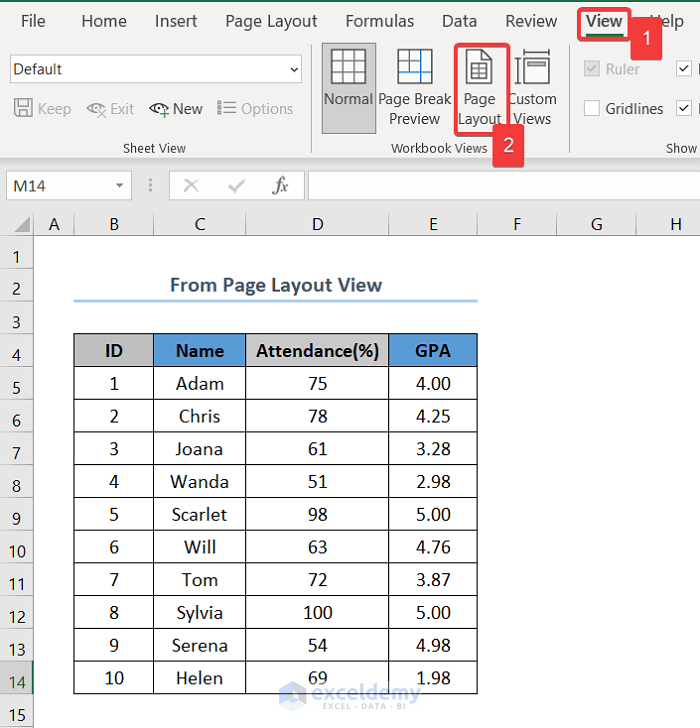700x728 pixels.
Task: Select the cell containing Adam
Action: coord(200,384)
